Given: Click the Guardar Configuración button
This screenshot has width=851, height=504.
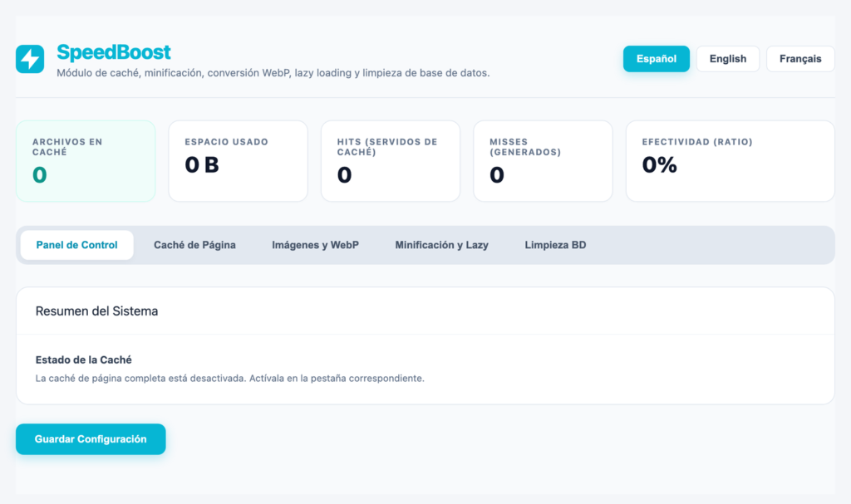Looking at the screenshot, I should [91, 439].
